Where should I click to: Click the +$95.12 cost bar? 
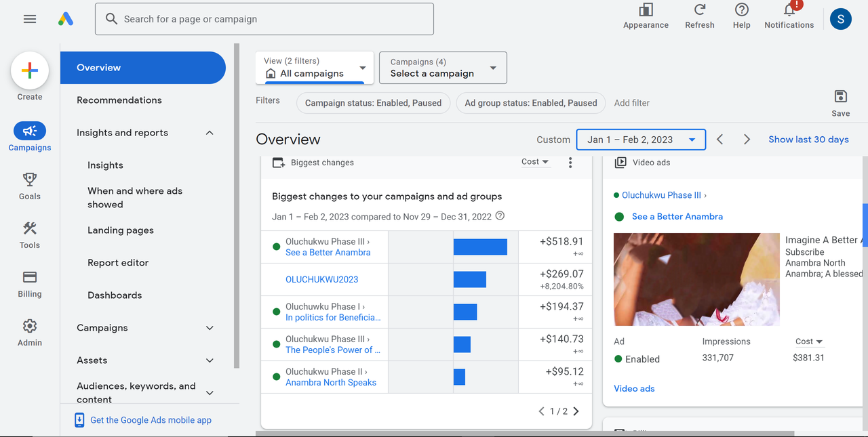click(459, 377)
